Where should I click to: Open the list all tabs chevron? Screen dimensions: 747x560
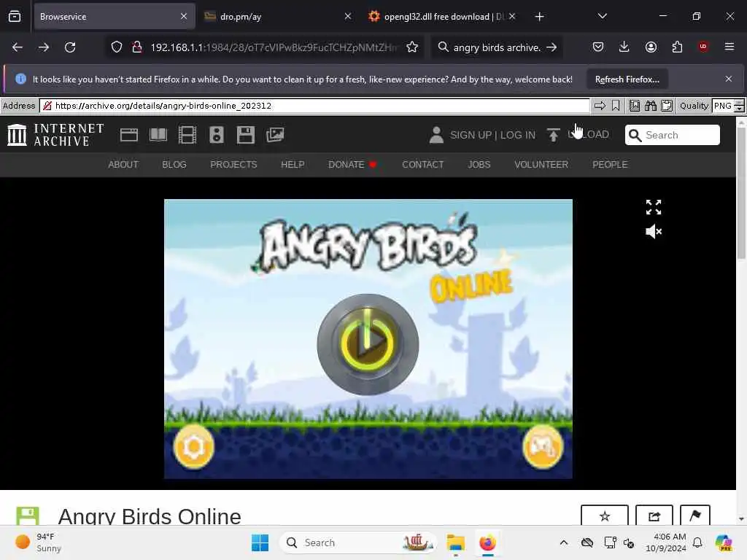(x=602, y=16)
